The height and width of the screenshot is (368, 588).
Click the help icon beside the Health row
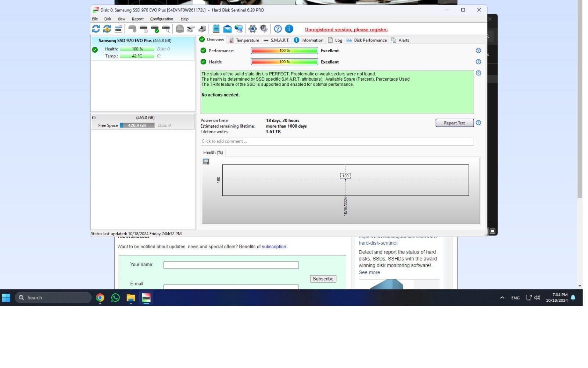click(x=478, y=62)
